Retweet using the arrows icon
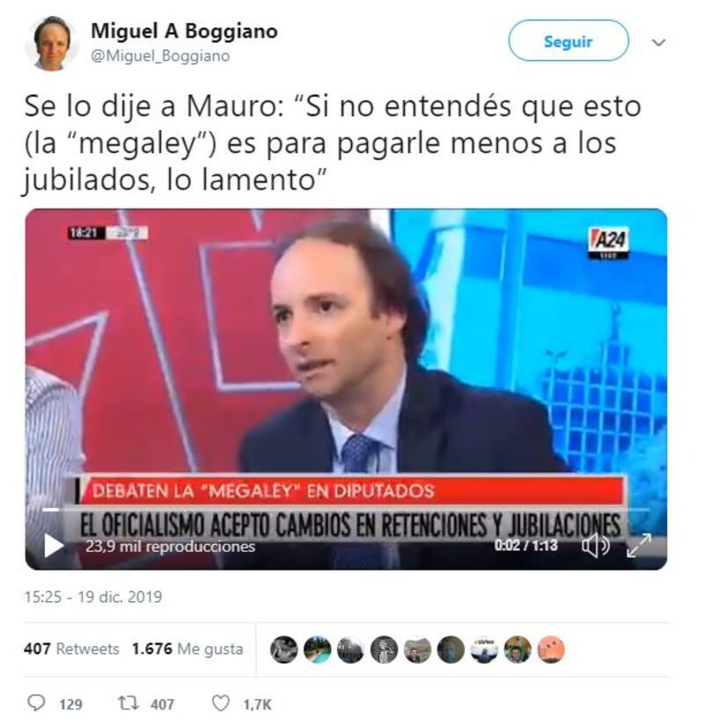This screenshot has width=704, height=728. pyautogui.click(x=128, y=703)
